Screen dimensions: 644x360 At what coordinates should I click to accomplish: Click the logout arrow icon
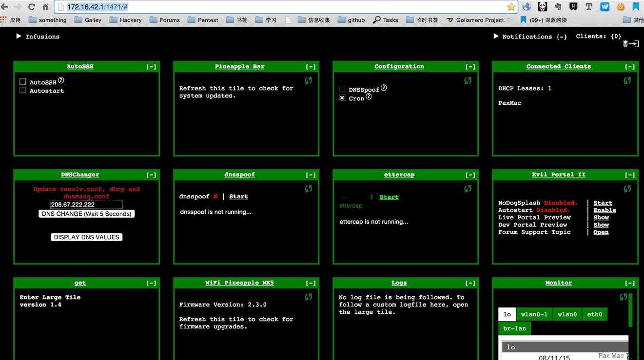pos(632,44)
